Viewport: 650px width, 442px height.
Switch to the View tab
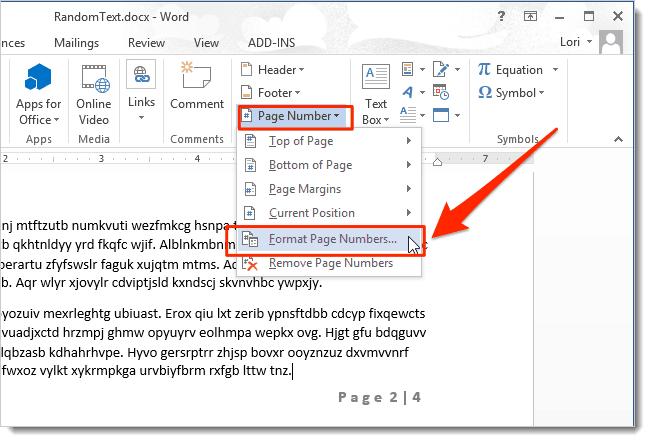tap(206, 43)
